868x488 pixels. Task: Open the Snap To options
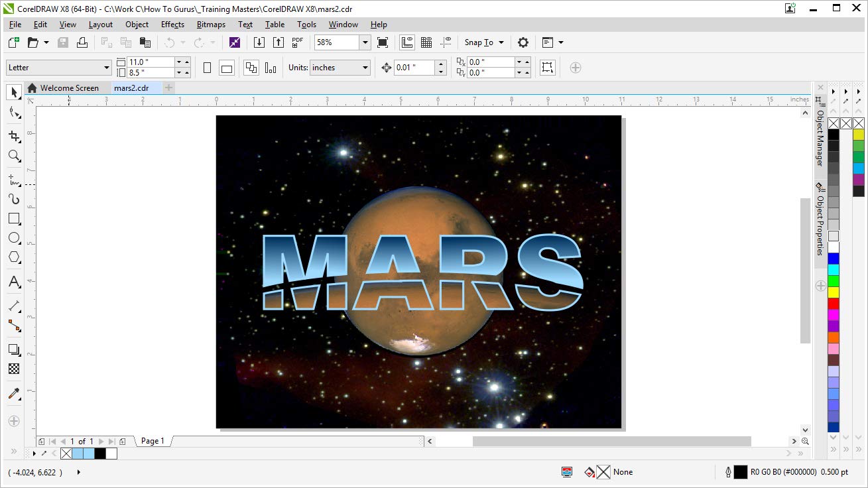[x=484, y=42]
